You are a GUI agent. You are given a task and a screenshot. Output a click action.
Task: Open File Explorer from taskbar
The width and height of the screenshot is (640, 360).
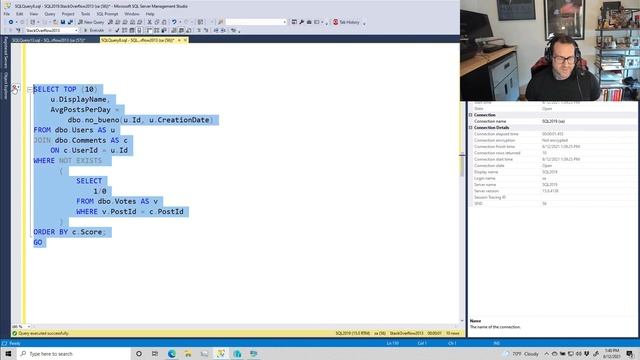(188, 354)
